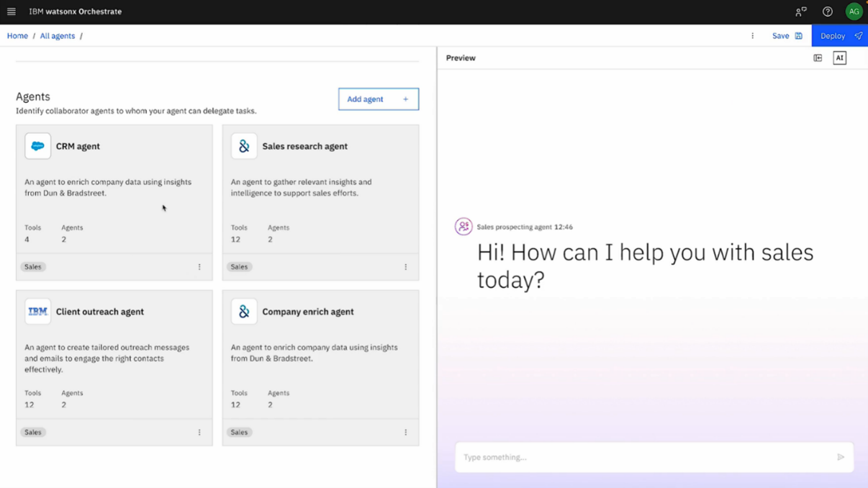Toggle the preview side panel layout icon

818,58
